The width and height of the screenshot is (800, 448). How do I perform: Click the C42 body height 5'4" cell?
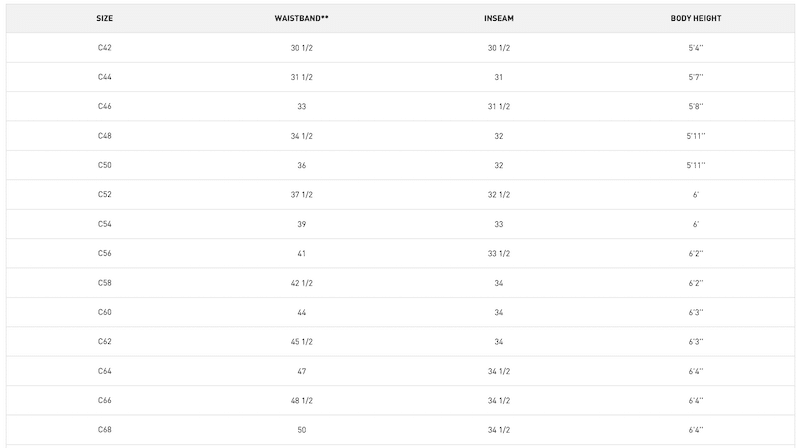696,48
